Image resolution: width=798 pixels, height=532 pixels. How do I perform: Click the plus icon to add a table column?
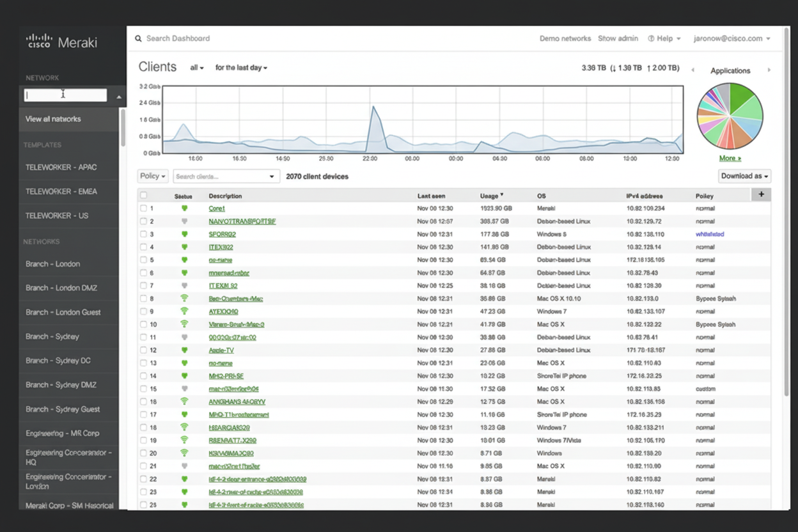[761, 194]
